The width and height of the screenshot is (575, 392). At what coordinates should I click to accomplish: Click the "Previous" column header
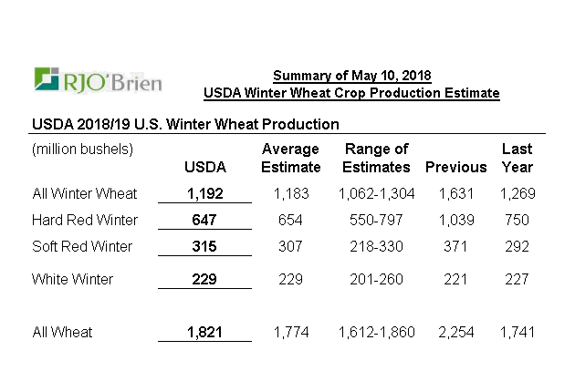(456, 167)
